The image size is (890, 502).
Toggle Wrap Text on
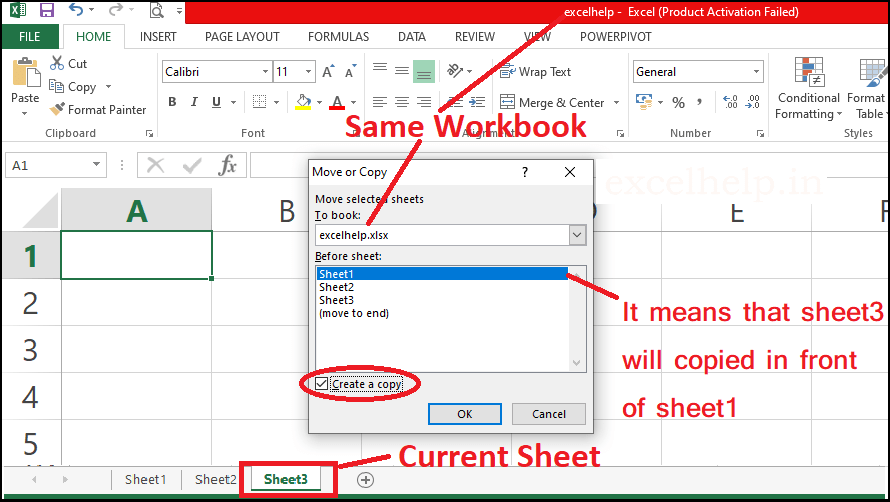535,72
